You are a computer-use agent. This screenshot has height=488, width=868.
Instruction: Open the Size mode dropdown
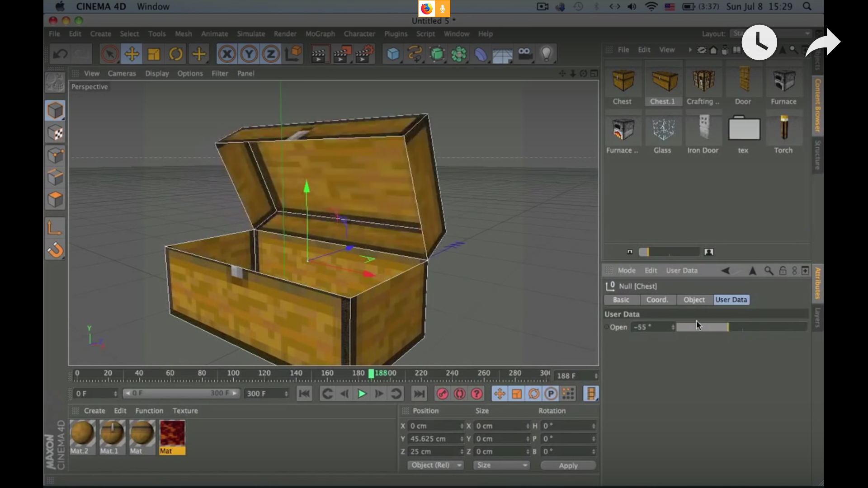[501, 465]
